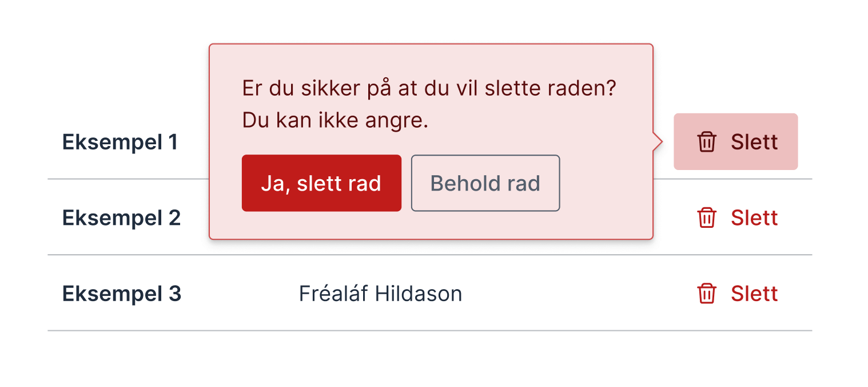Select the Eksempel 2 row header
The height and width of the screenshot is (387, 868).
pyautogui.click(x=121, y=218)
